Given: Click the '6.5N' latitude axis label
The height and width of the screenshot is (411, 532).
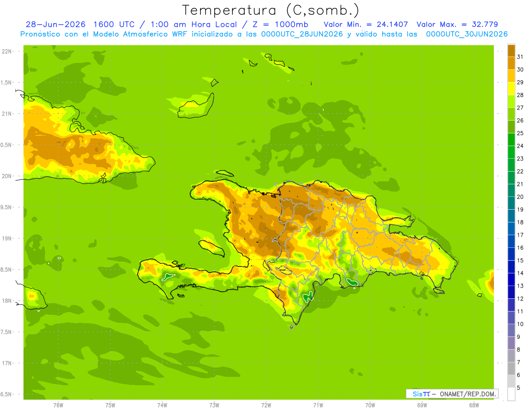Looking at the screenshot, I should pos(6,394).
